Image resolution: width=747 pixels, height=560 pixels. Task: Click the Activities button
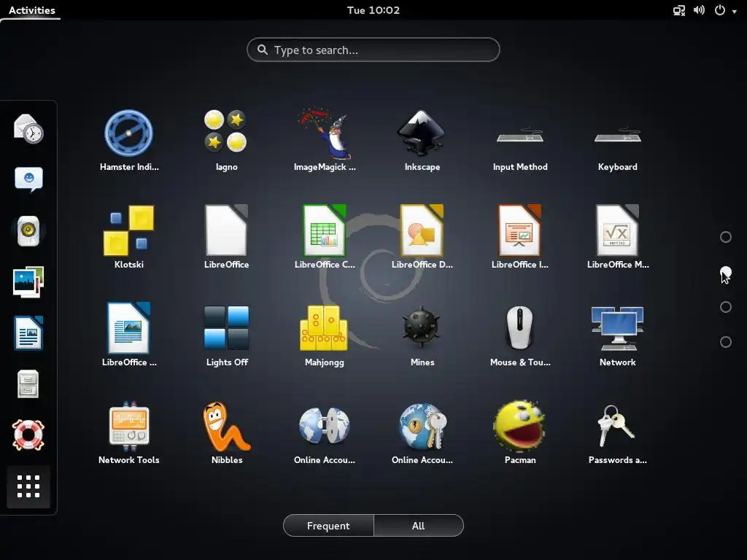(31, 10)
